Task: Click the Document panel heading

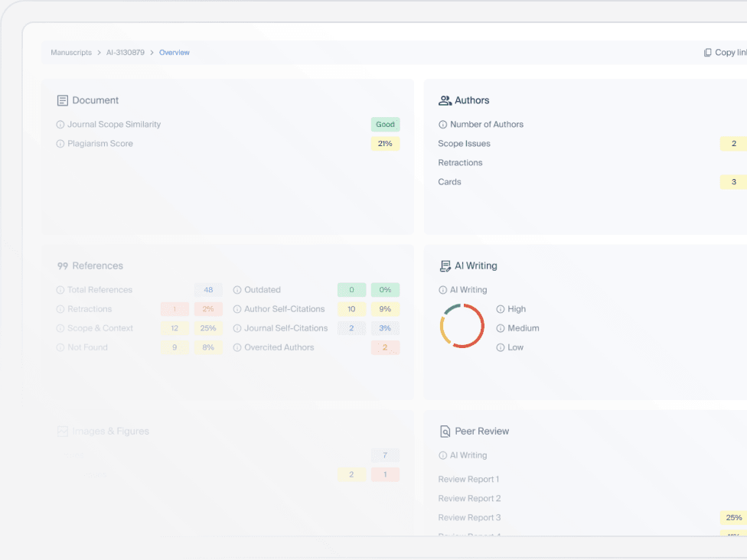Action: 95,100
